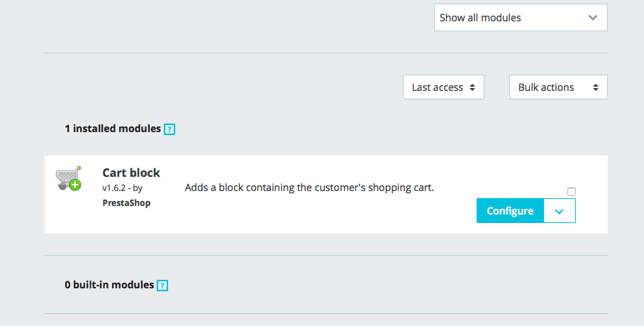Viewport: 644px width, 326px height.
Task: Click the PrestaShop author name
Action: click(126, 202)
